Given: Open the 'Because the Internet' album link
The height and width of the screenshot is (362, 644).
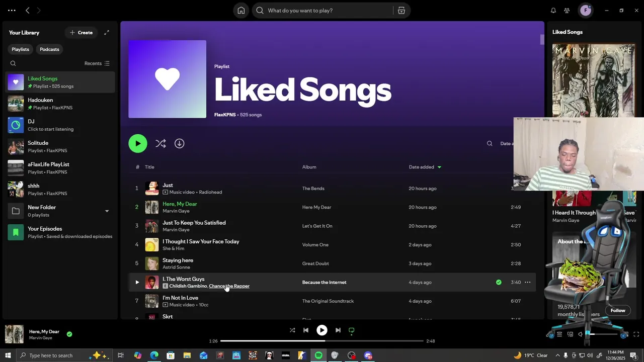Looking at the screenshot, I should [325, 282].
